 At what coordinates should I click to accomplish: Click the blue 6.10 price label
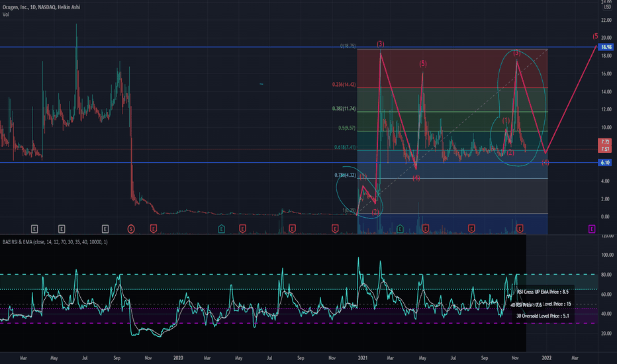pos(605,163)
